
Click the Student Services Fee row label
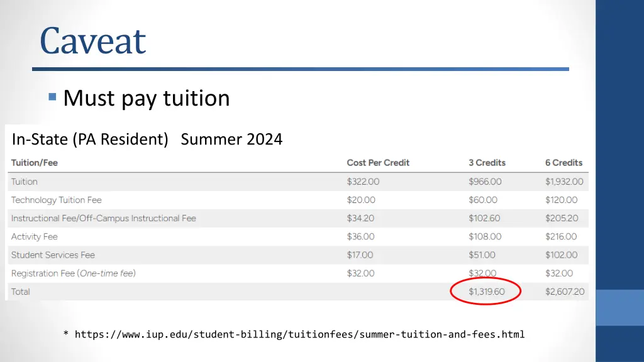pos(53,255)
